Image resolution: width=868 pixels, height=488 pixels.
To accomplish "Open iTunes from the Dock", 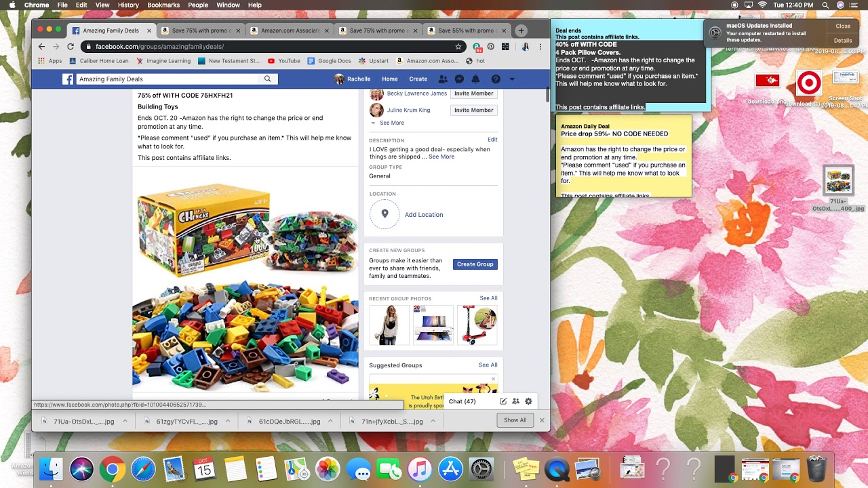I will (420, 469).
